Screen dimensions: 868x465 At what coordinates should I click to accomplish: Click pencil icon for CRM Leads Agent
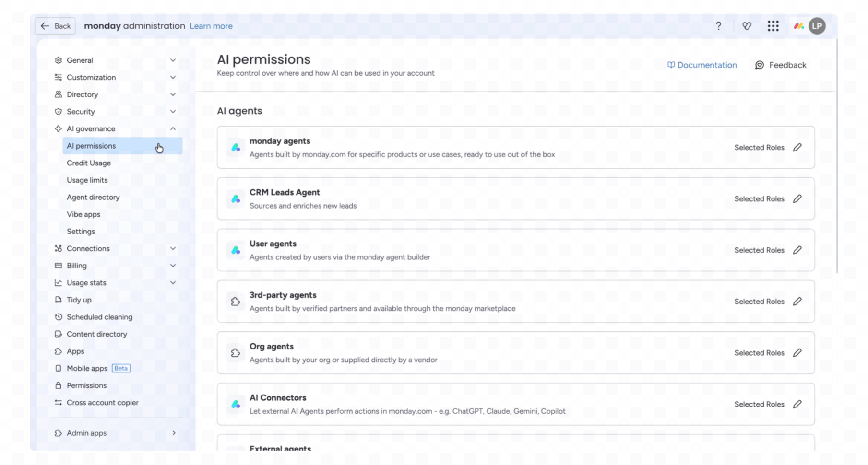pyautogui.click(x=797, y=199)
